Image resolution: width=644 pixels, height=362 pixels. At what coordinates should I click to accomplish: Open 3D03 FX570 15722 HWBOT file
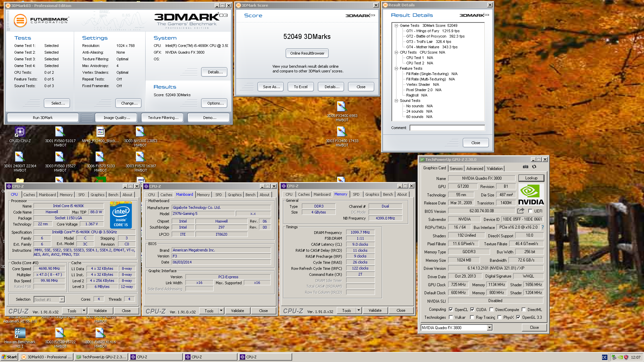pyautogui.click(x=60, y=338)
